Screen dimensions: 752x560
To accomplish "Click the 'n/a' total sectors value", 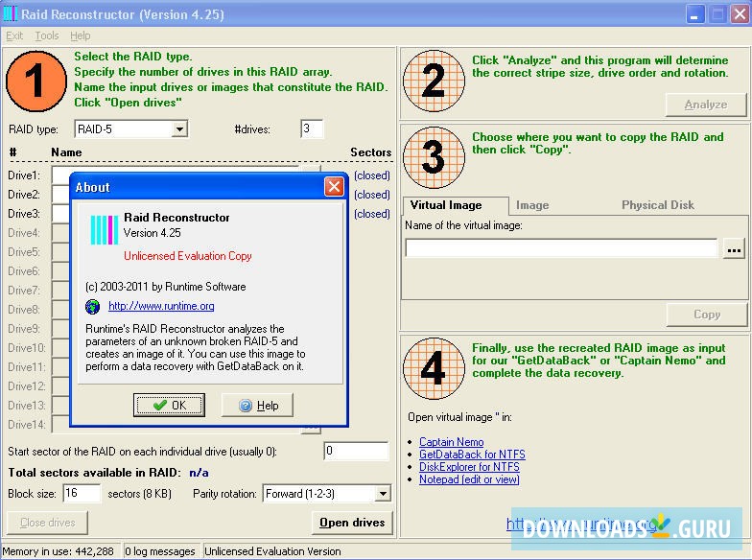I will pyautogui.click(x=199, y=473).
